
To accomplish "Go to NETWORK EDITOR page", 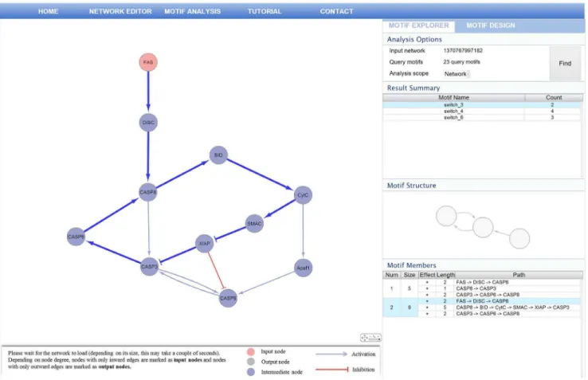I will click(120, 11).
